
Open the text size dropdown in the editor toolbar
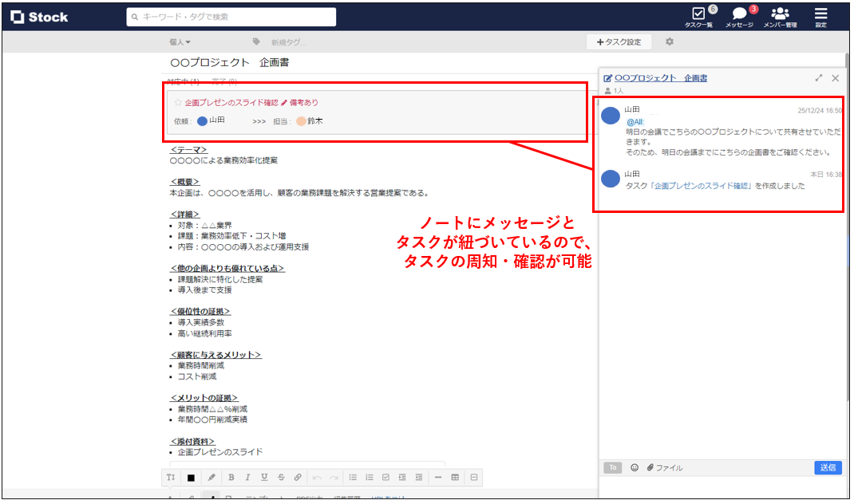tap(171, 477)
